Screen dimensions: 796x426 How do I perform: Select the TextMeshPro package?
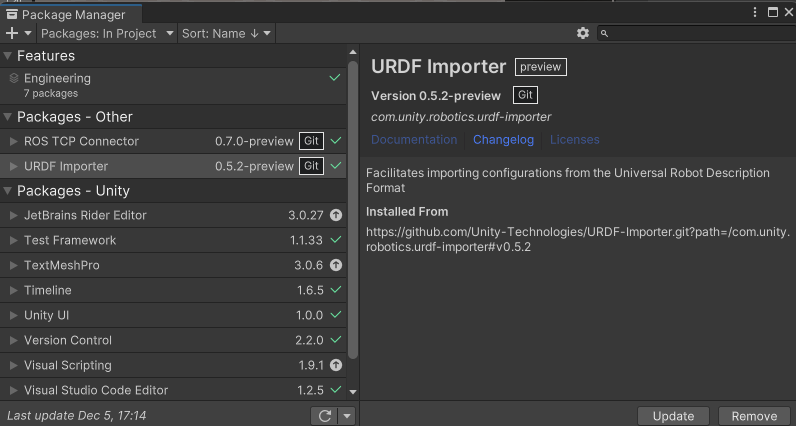pos(173,265)
